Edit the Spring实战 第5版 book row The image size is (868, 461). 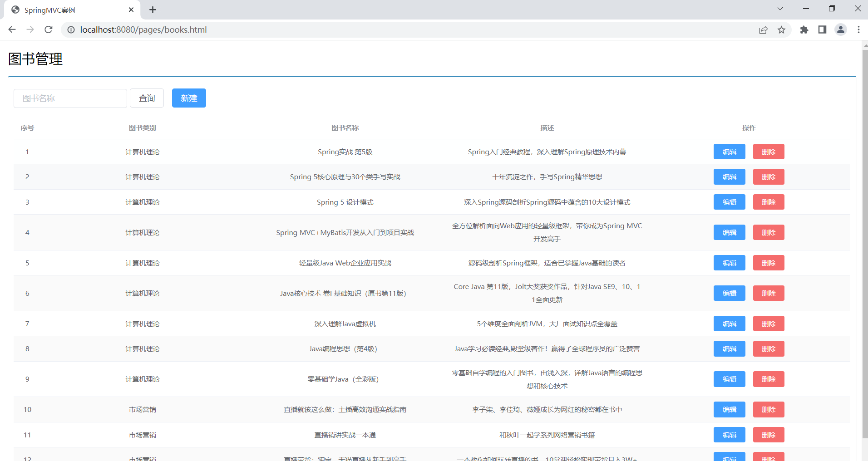coord(729,152)
